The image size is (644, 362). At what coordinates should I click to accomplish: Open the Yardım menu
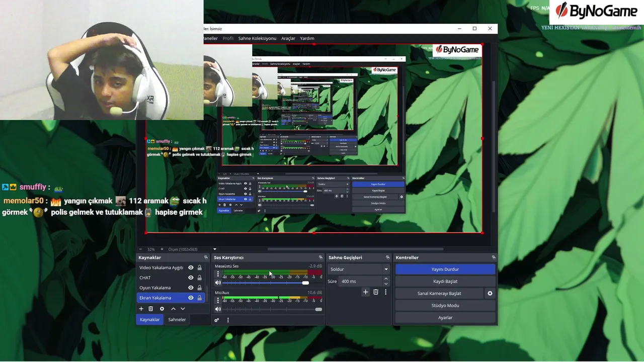[x=307, y=38]
